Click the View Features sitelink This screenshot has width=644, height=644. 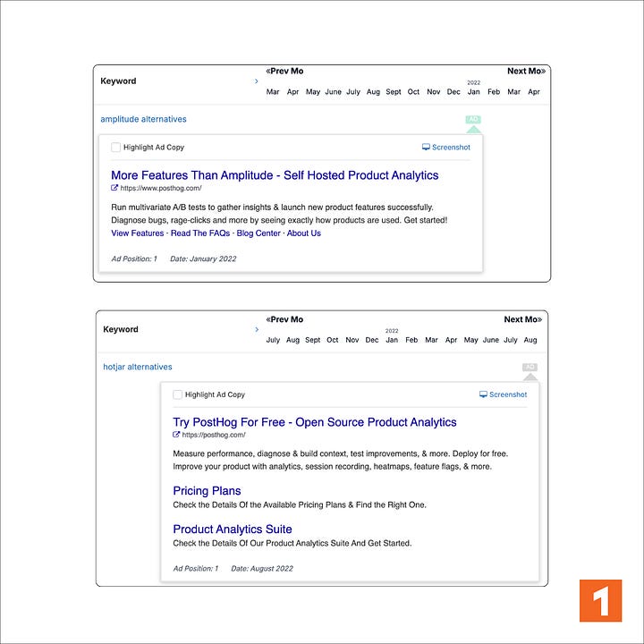pos(138,233)
